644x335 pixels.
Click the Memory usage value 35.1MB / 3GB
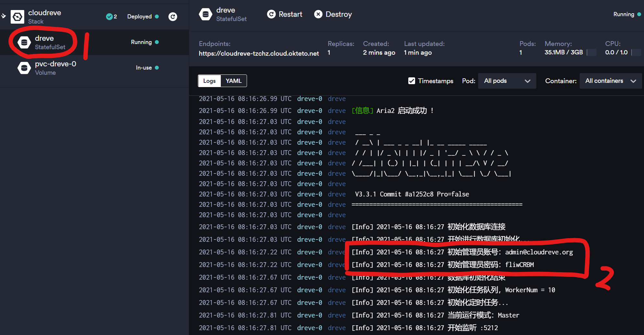(563, 52)
